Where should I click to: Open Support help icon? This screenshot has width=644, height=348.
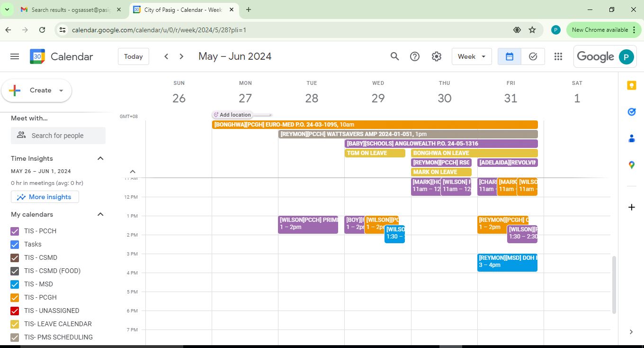pyautogui.click(x=415, y=56)
